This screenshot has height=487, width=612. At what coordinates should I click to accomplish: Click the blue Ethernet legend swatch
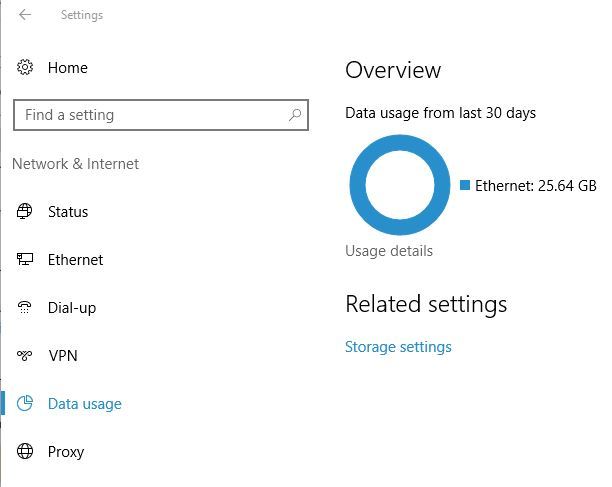(465, 185)
